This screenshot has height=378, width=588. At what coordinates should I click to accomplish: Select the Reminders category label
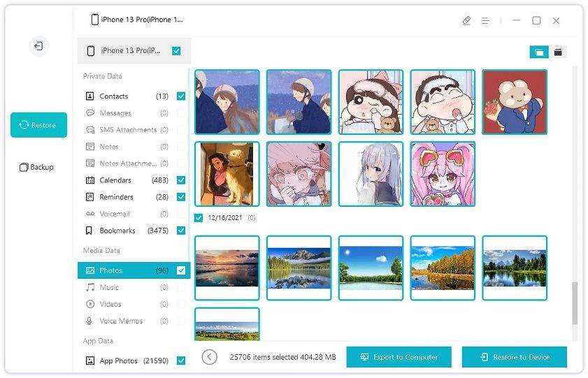pyautogui.click(x=116, y=196)
